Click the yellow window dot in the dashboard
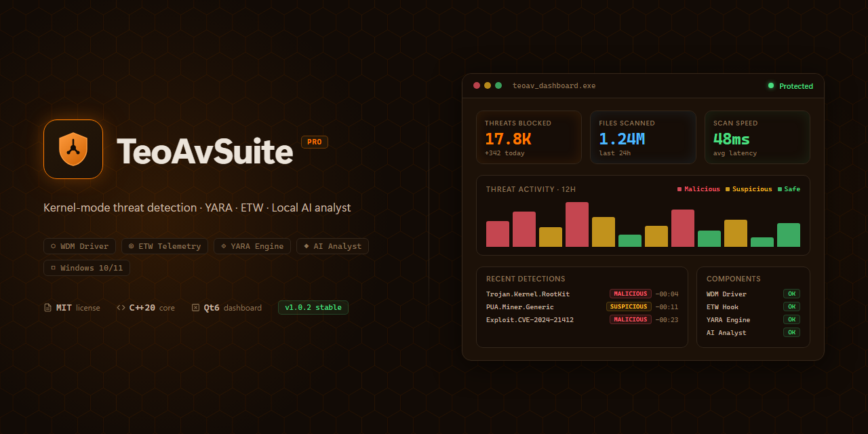Viewport: 868px width, 434px height. coord(488,85)
